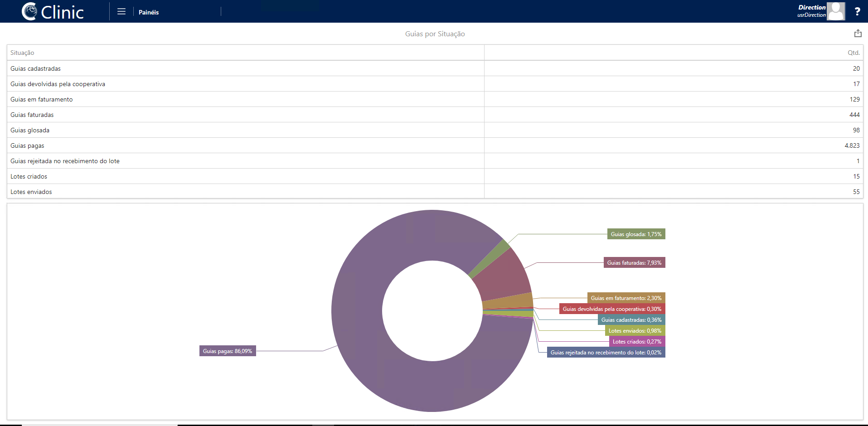Click the tan Guias em faturamento slice

coord(509,301)
